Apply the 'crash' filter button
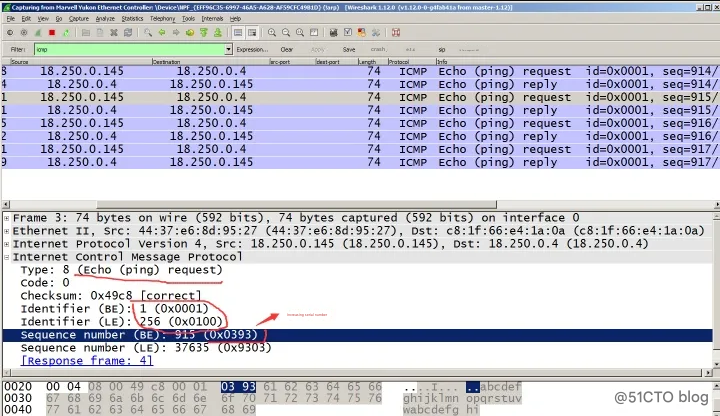Image resolution: width=720 pixels, height=416 pixels. pos(378,50)
